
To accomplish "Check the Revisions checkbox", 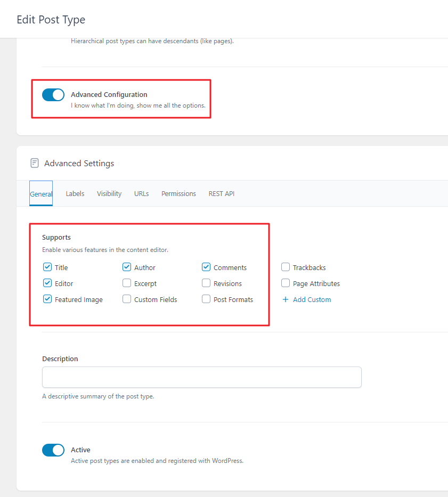I will click(x=206, y=283).
